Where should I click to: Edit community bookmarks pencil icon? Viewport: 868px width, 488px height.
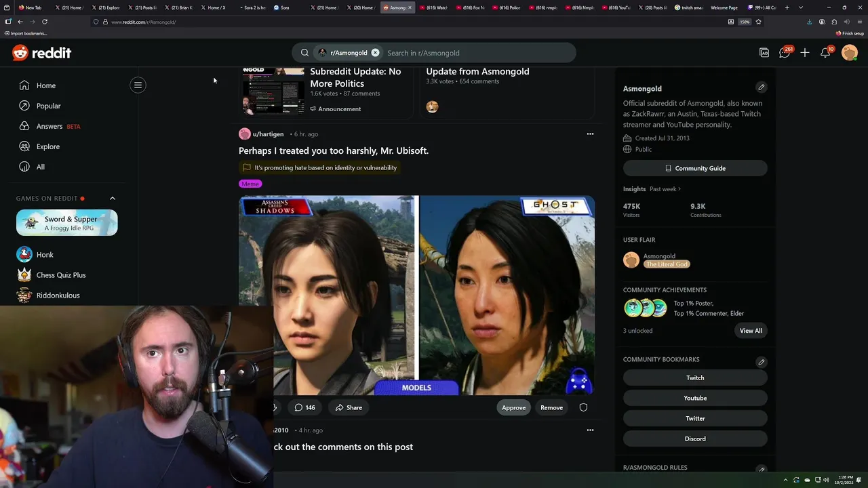coord(761,362)
